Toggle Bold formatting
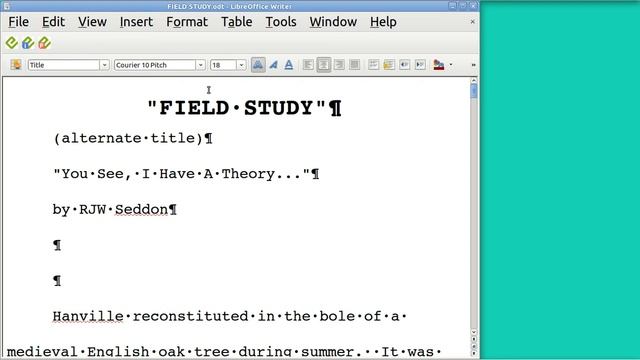This screenshot has width=640, height=360. click(258, 64)
